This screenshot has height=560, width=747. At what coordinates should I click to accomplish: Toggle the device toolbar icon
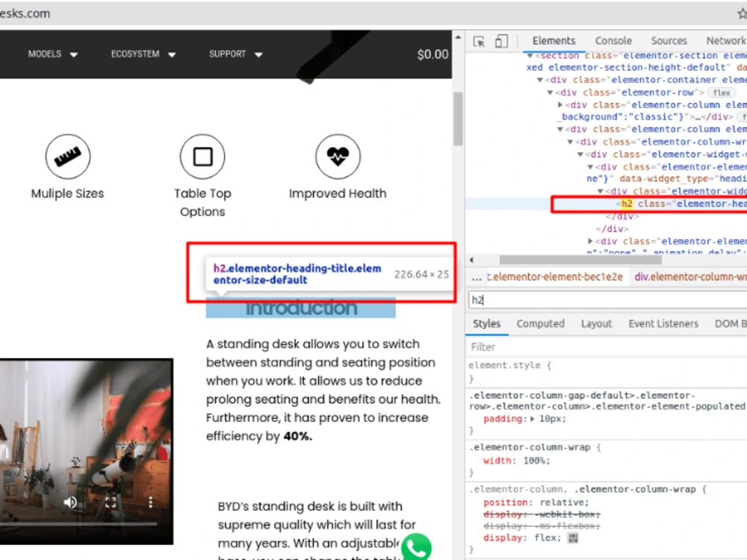[x=501, y=41]
